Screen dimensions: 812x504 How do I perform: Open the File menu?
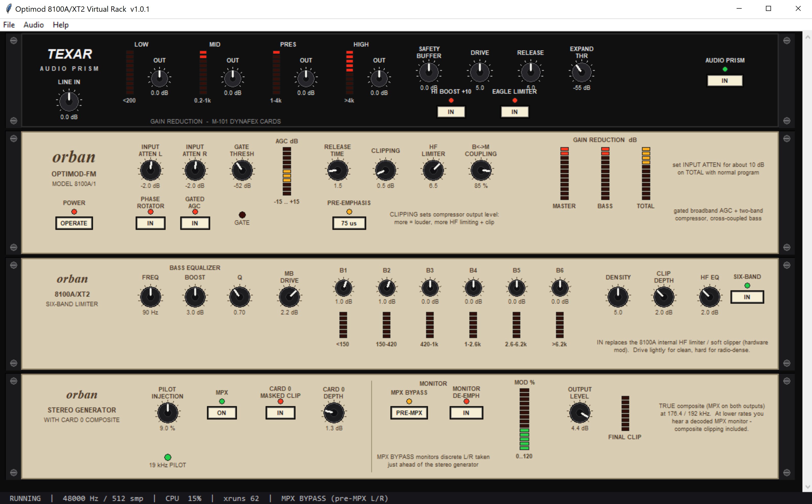[x=9, y=25]
